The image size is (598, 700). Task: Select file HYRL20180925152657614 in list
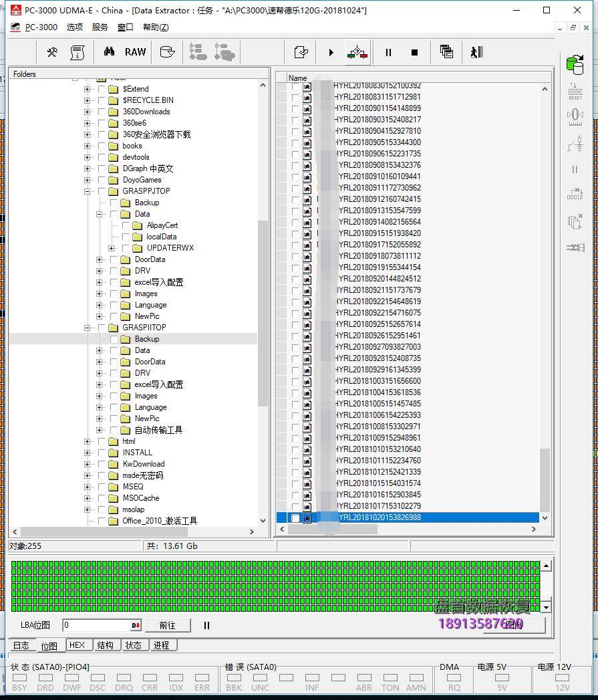pos(378,324)
